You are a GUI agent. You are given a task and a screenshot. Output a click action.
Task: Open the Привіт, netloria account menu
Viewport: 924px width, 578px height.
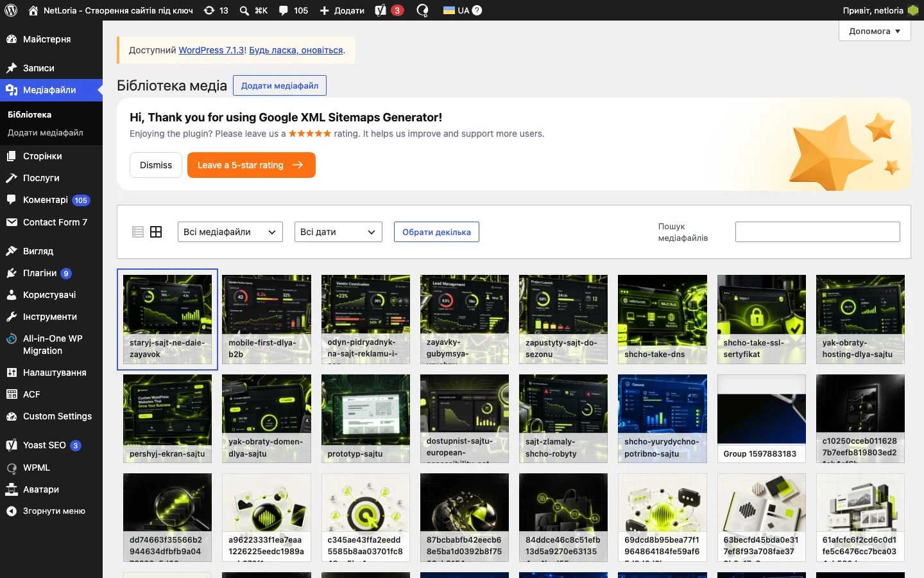(x=881, y=10)
